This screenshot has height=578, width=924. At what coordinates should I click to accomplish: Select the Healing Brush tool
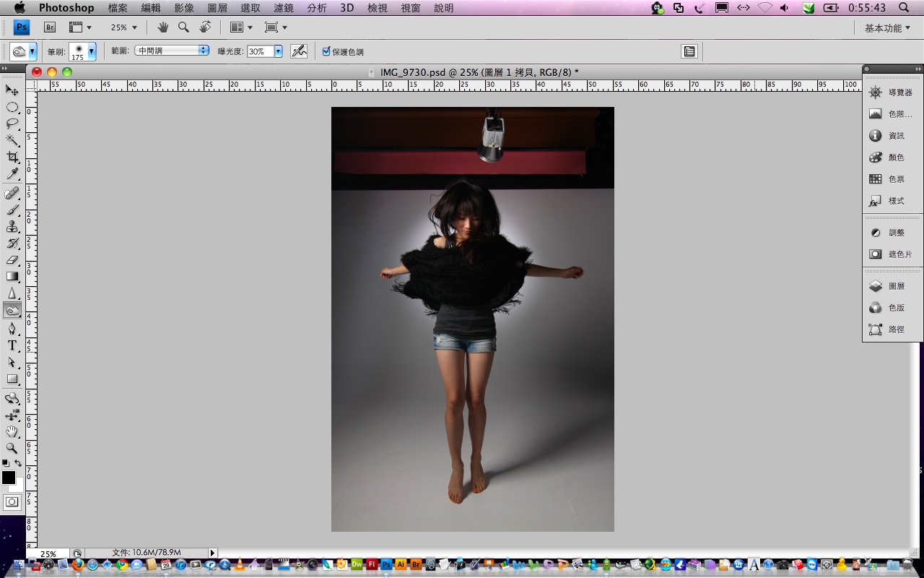click(12, 193)
